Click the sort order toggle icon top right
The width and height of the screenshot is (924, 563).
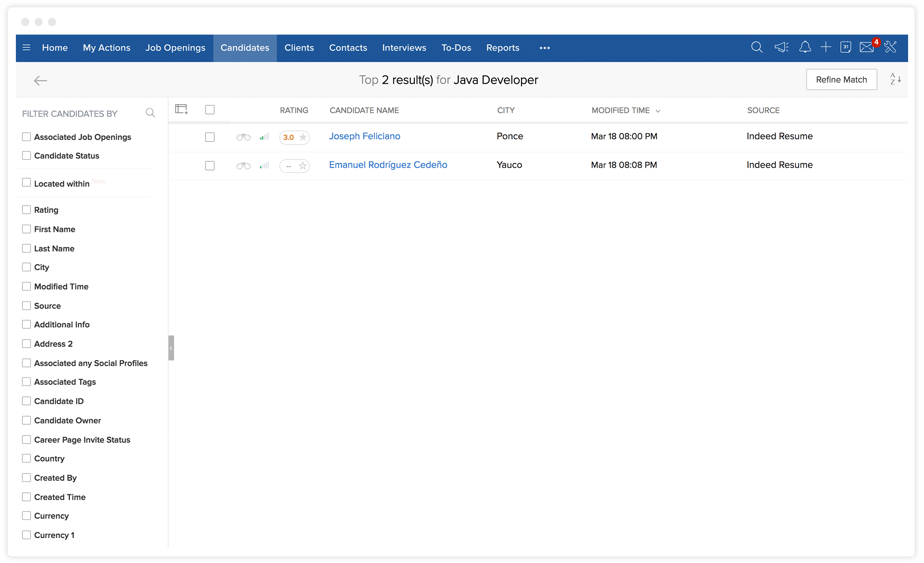[x=895, y=80]
